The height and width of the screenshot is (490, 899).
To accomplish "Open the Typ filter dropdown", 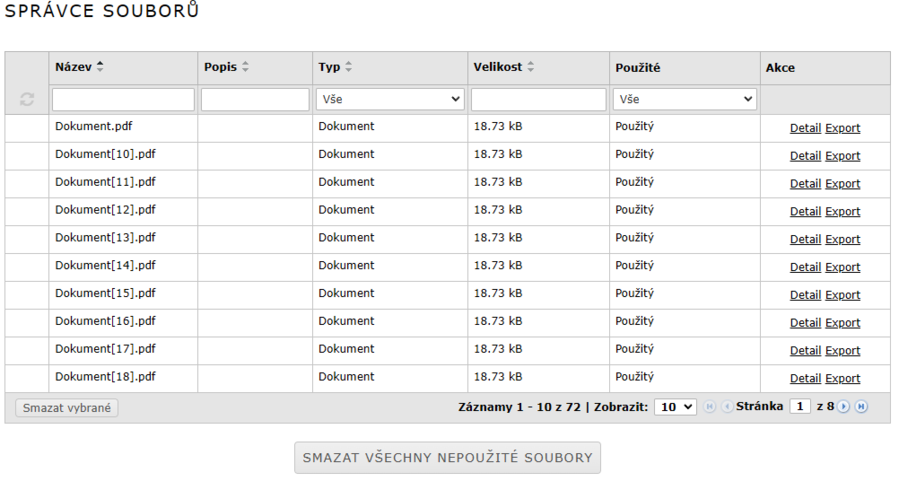I will point(390,100).
